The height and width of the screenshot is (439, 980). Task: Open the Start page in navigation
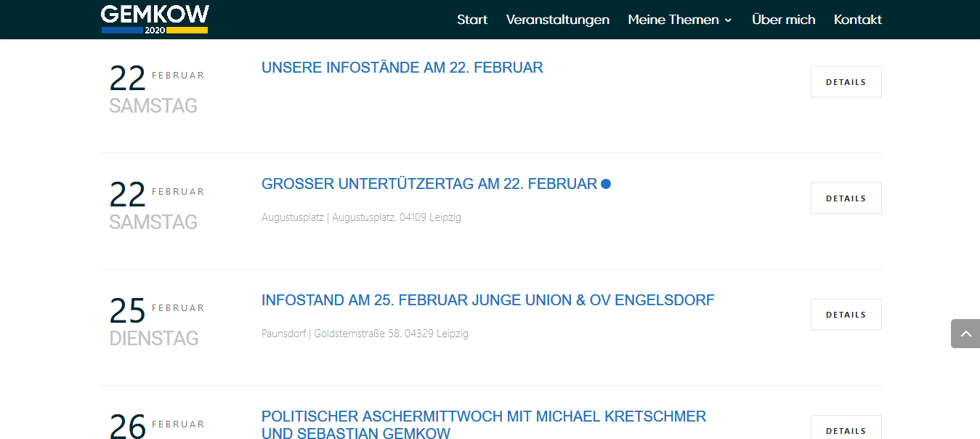click(x=472, y=20)
